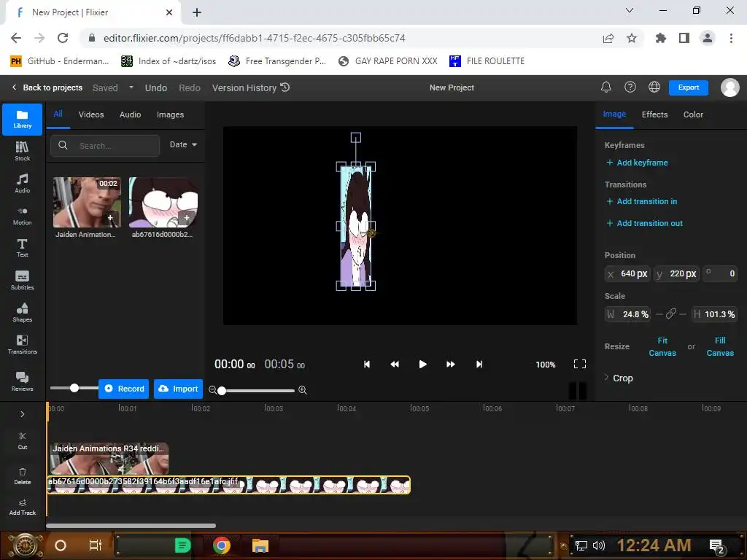Open notifications bell icon

point(606,87)
